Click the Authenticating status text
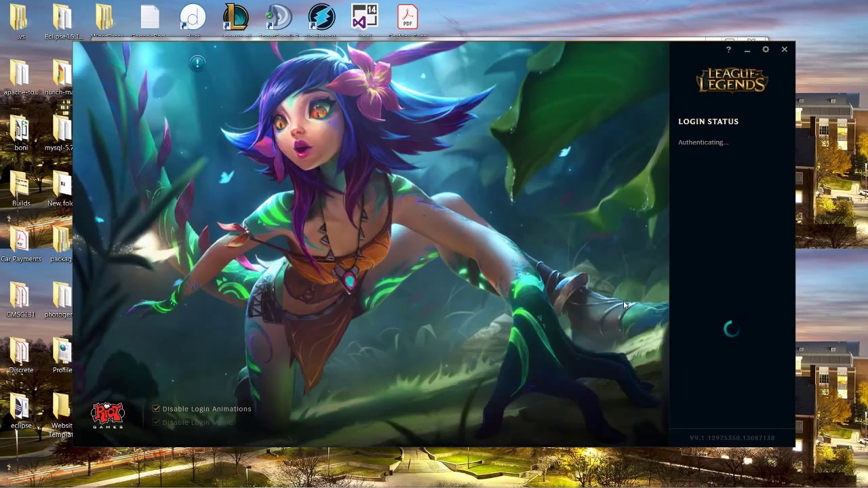The width and height of the screenshot is (868, 488). pyautogui.click(x=703, y=142)
